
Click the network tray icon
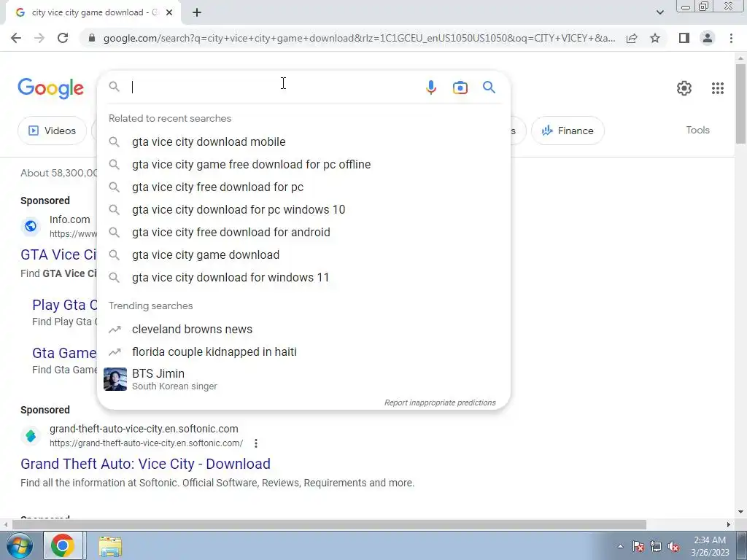(x=656, y=547)
